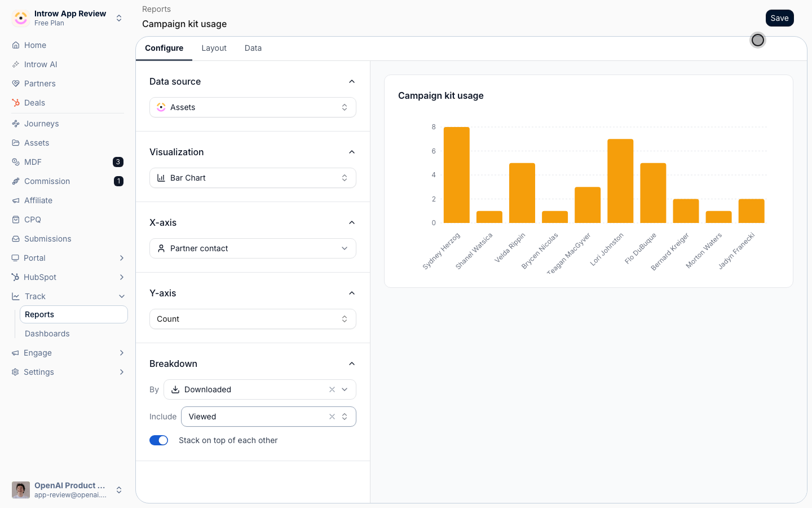Open Assets in the sidebar
Image resolution: width=812 pixels, height=508 pixels.
[68, 143]
